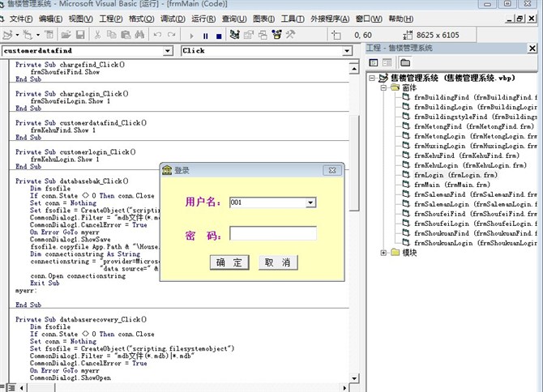This screenshot has height=392, width=543.
Task: Click the Open Project folder icon
Action: 66,35
